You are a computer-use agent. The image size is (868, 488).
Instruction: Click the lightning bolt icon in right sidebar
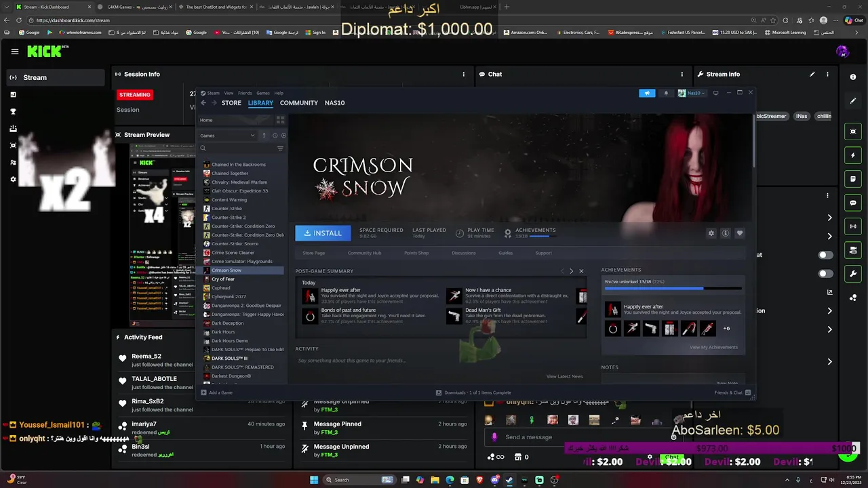click(x=853, y=156)
